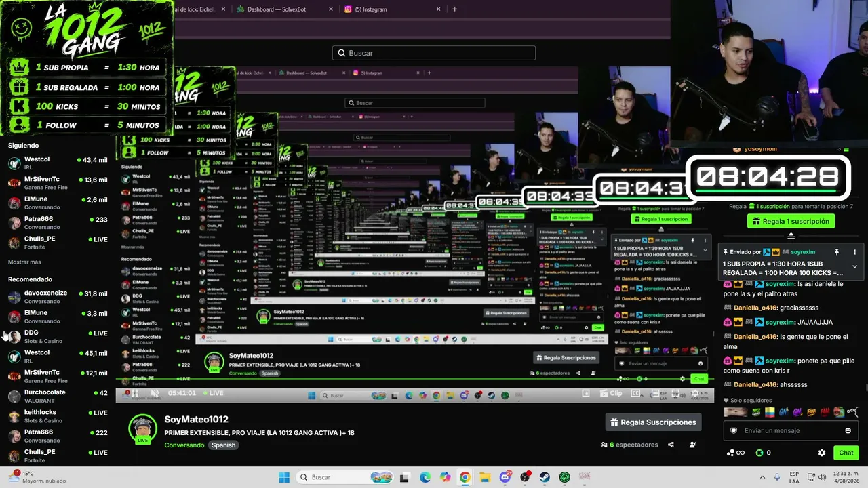Image resolution: width=868 pixels, height=488 pixels.
Task: Click the shield icon in chat input
Action: (x=733, y=430)
